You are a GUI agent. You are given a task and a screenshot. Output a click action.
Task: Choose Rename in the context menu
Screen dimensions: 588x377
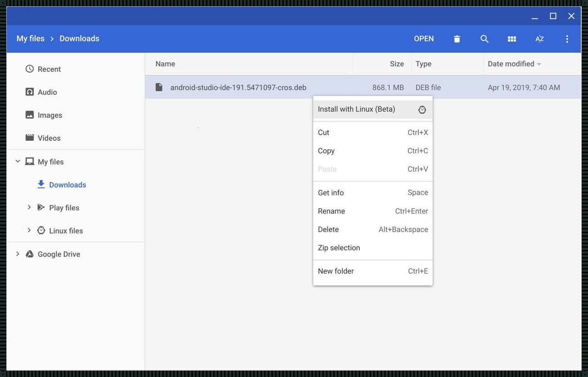(x=373, y=211)
